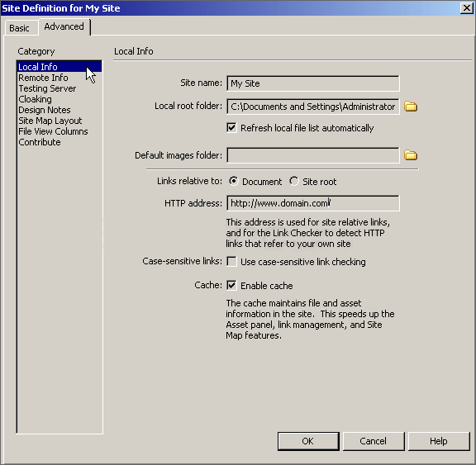Uncheck Refresh local file list automatically
The width and height of the screenshot is (476, 465).
coord(231,128)
